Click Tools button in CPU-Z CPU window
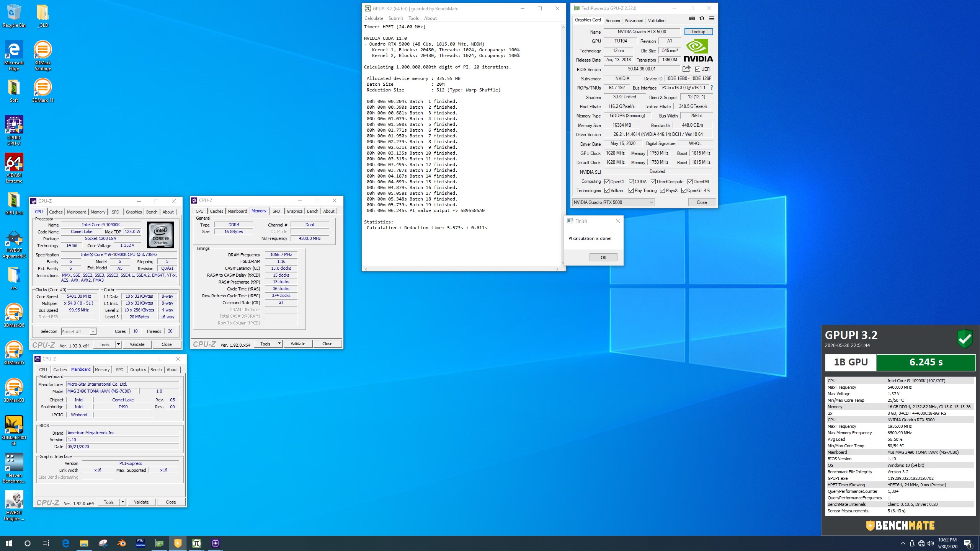 point(105,344)
